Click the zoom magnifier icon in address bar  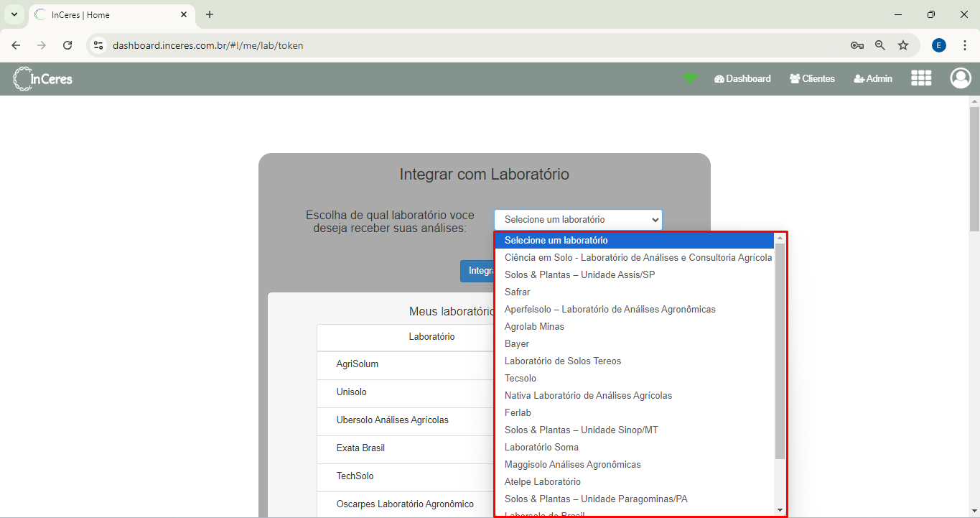tap(880, 45)
